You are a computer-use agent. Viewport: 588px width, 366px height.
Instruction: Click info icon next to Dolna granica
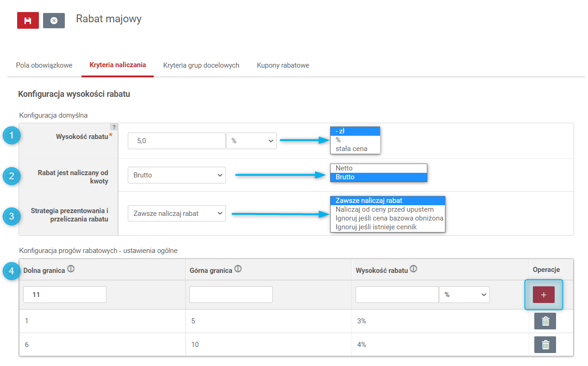[71, 269]
